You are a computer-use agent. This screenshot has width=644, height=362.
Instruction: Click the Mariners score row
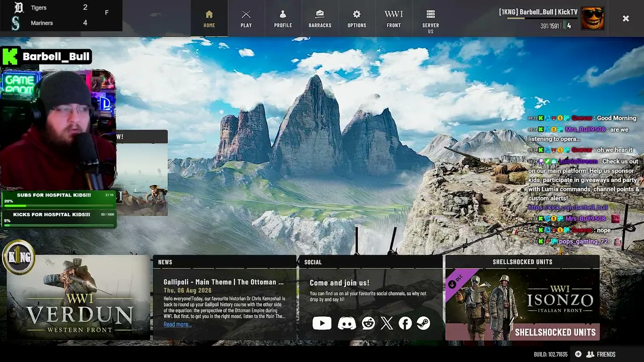61,23
